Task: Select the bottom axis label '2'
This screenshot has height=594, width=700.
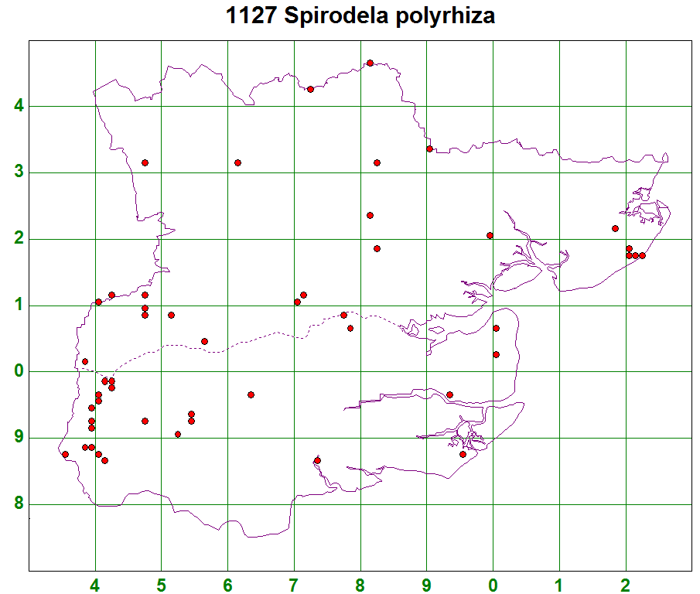Action: pos(626,585)
